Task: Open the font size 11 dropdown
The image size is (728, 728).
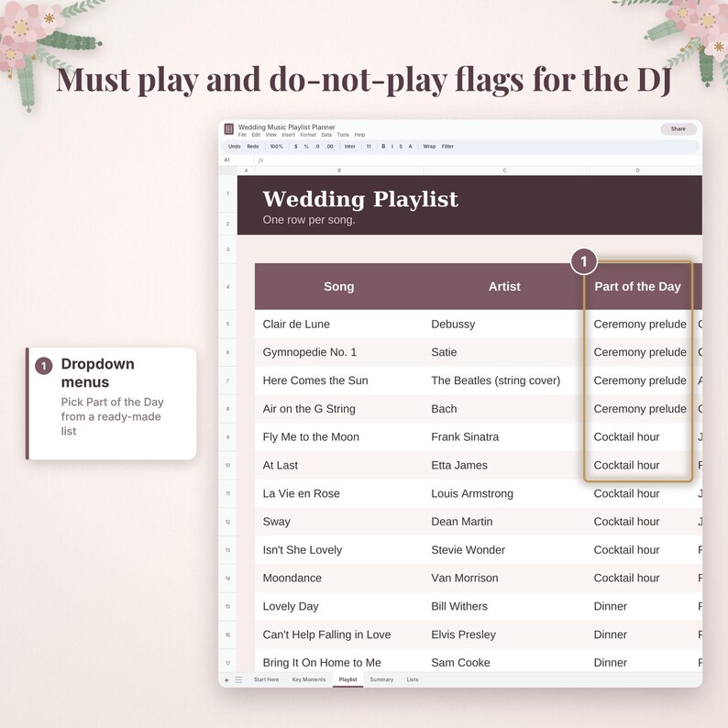Action: (369, 147)
